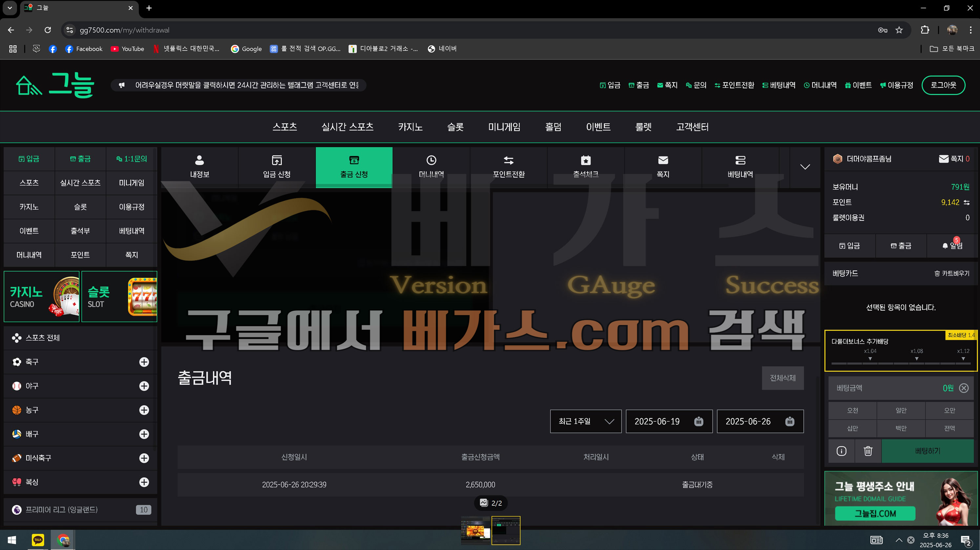The width and height of the screenshot is (980, 550).
Task: Click the 베팅금액 input field
Action: (x=901, y=388)
